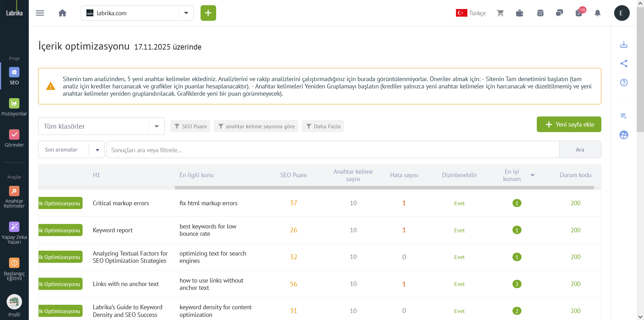This screenshot has width=644, height=320.
Task: Toggle the Daha Fazla filter
Action: tap(323, 126)
